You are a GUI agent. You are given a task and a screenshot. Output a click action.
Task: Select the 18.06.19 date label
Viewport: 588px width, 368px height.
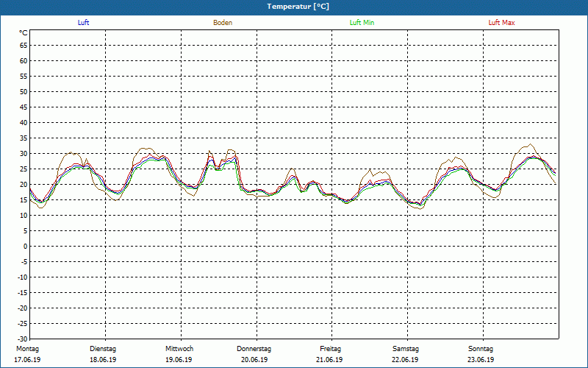[x=103, y=360]
